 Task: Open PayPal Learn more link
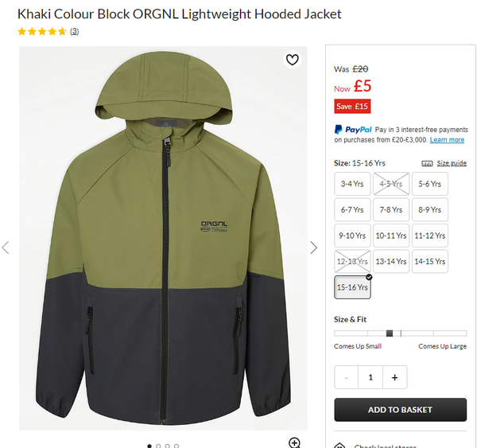(447, 140)
